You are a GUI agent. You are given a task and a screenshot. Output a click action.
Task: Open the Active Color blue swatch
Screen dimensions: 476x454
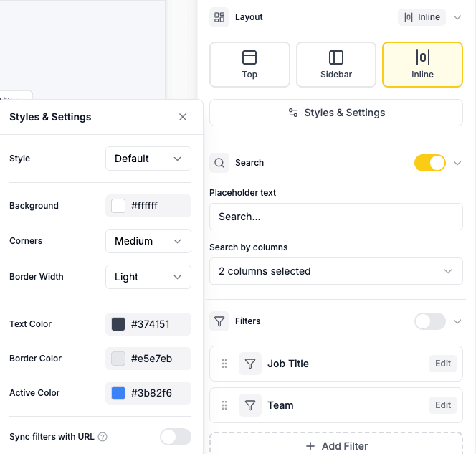pos(118,393)
